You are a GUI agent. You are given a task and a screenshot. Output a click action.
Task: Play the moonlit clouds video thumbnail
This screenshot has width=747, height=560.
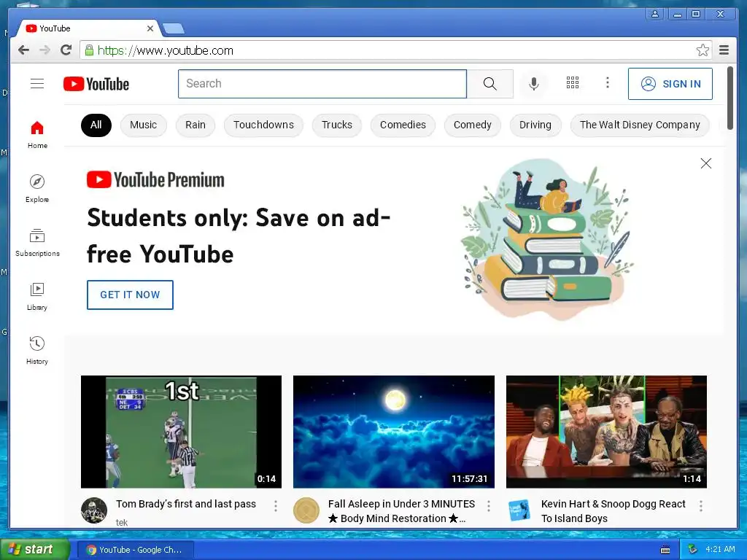pyautogui.click(x=394, y=432)
